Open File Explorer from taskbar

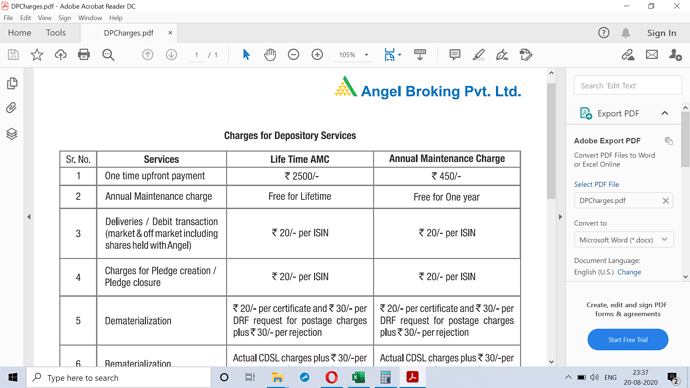pyautogui.click(x=277, y=377)
